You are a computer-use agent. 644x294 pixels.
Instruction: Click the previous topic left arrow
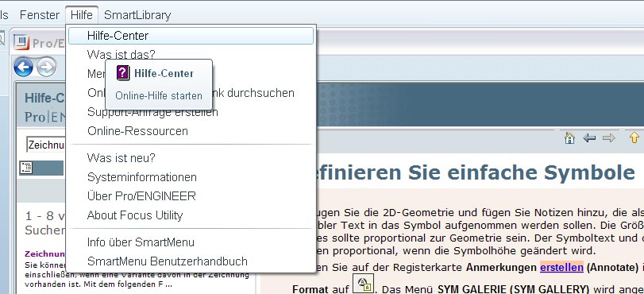coord(589,138)
